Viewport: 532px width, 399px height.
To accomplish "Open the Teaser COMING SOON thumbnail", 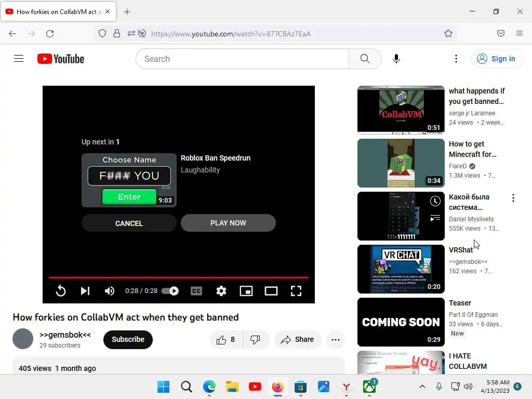I will coord(401,322).
